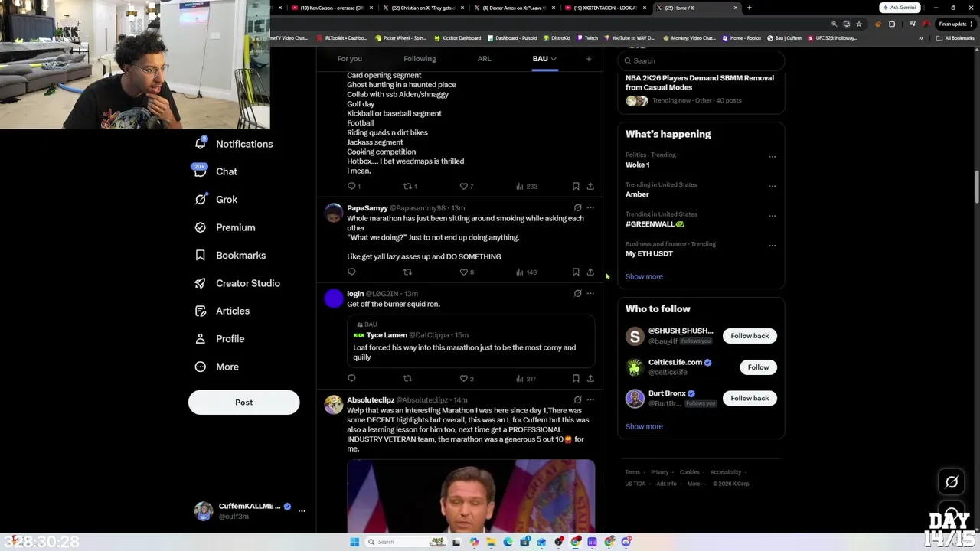980x551 pixels.
Task: Open more options for Absoluteclipz post
Action: (590, 399)
